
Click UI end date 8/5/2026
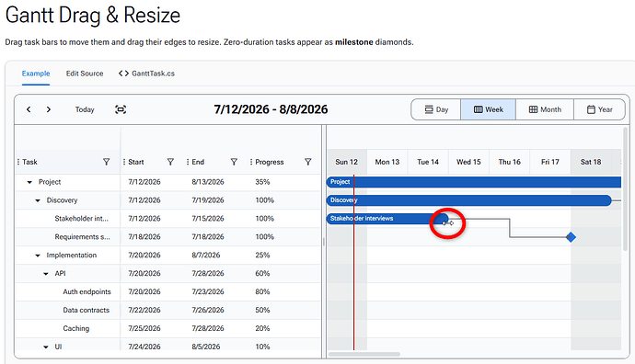coord(206,347)
